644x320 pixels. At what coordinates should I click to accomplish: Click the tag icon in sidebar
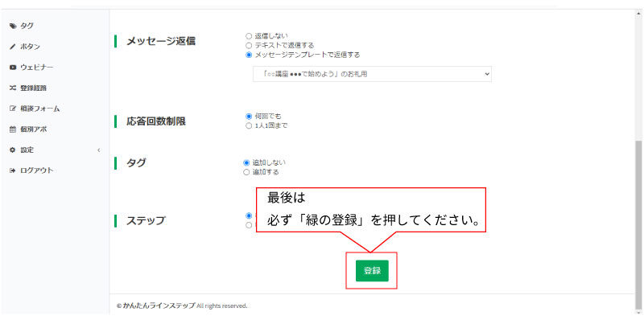click(x=12, y=26)
